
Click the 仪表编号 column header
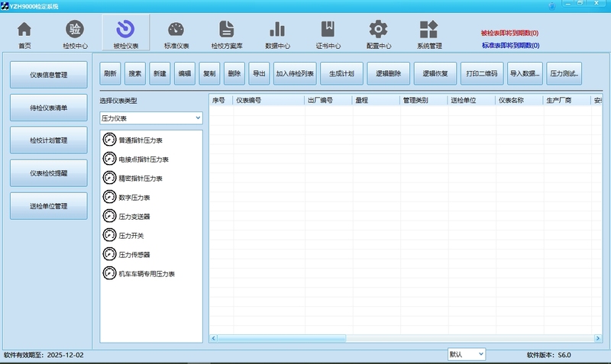click(269, 100)
